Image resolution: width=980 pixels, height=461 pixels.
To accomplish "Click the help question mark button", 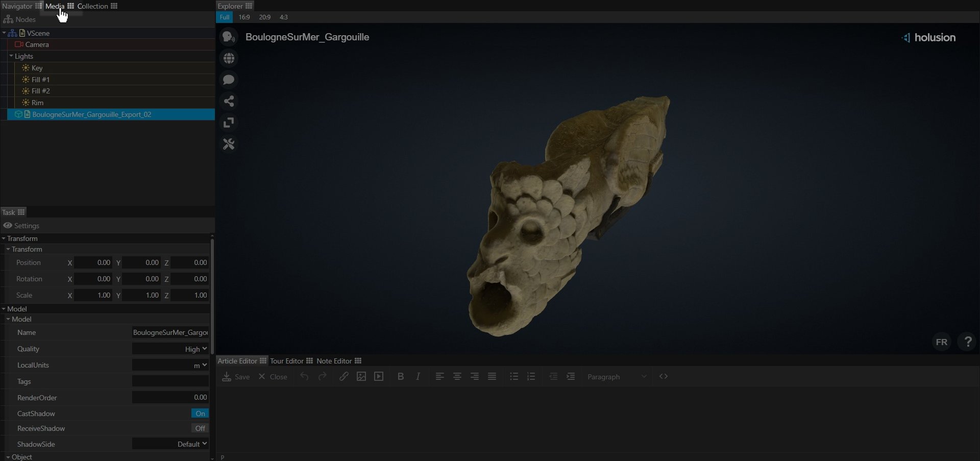I will (x=967, y=342).
